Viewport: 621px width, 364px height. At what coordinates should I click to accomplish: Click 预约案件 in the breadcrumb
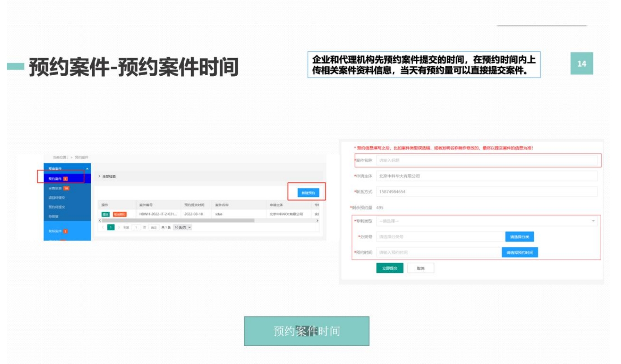coord(82,157)
